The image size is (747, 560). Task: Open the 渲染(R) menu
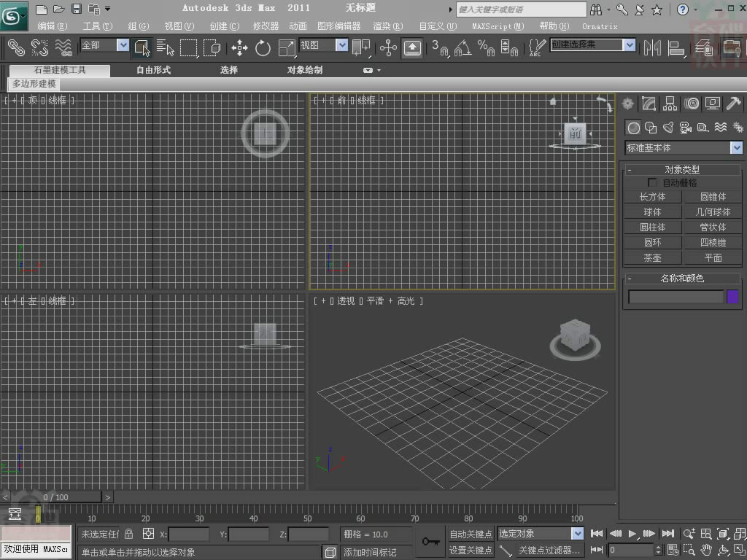click(x=388, y=26)
